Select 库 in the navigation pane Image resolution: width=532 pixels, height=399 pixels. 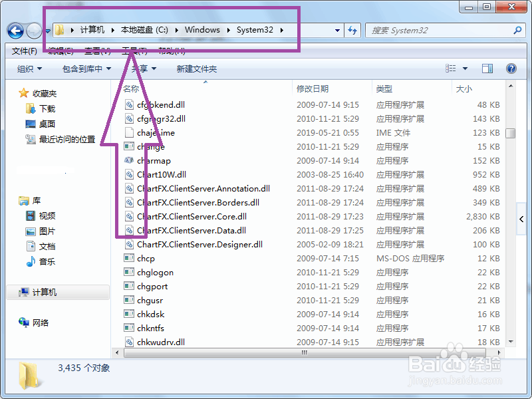coord(37,201)
